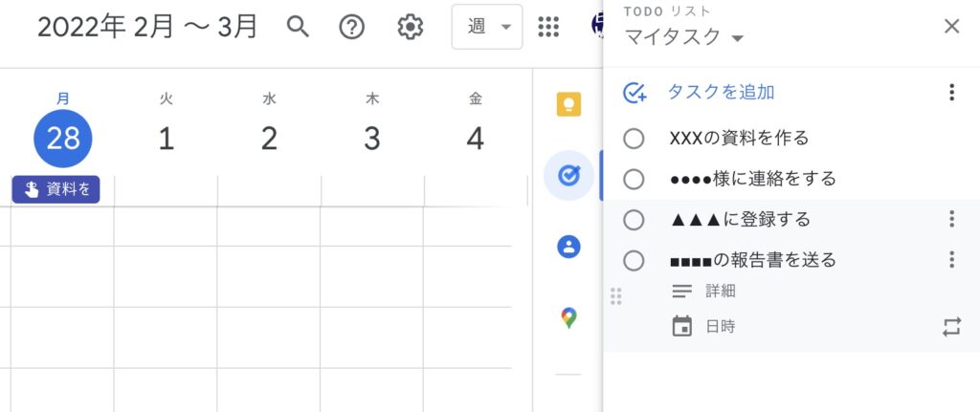Open the Google apps grid icon
The height and width of the screenshot is (412, 980).
(548, 27)
